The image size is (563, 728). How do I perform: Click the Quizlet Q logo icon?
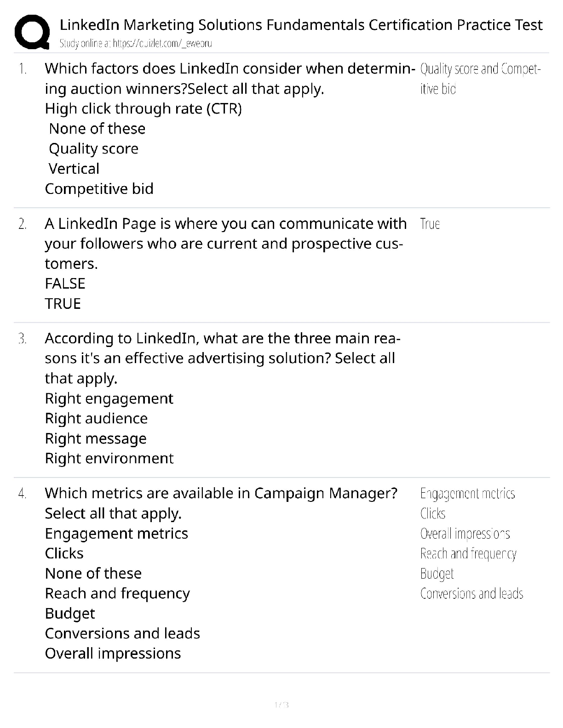click(x=31, y=32)
